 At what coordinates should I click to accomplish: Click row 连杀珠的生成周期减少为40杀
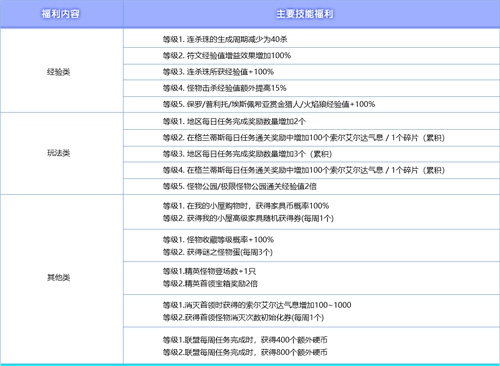(x=311, y=39)
